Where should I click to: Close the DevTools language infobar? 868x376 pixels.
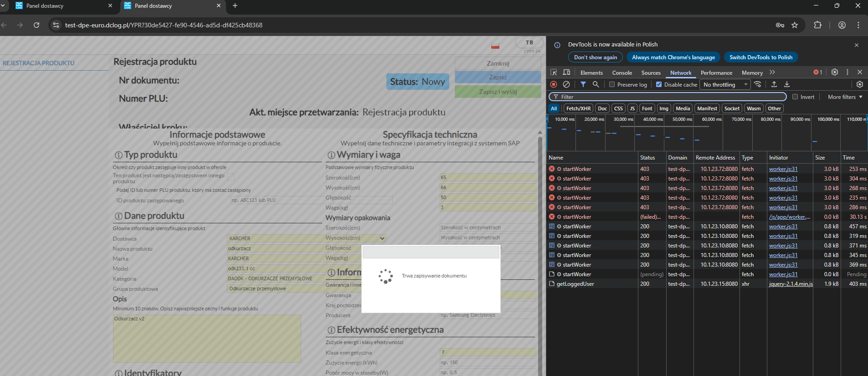[857, 45]
